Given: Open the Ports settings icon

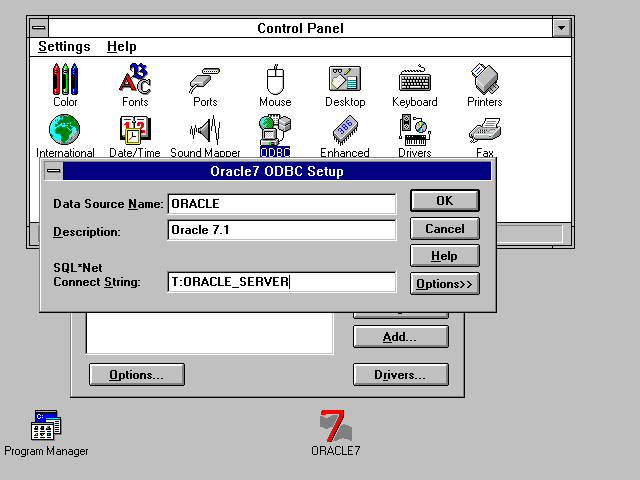Looking at the screenshot, I should tap(205, 80).
